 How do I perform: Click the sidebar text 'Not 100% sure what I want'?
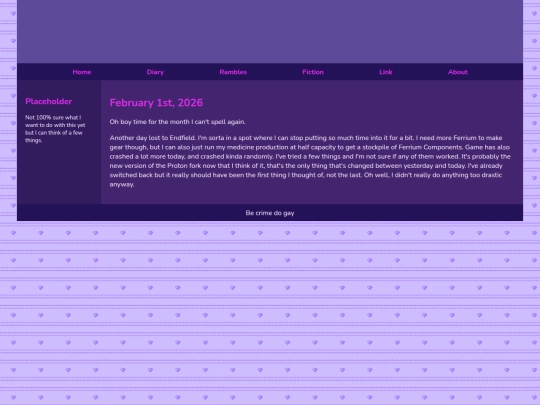point(55,129)
